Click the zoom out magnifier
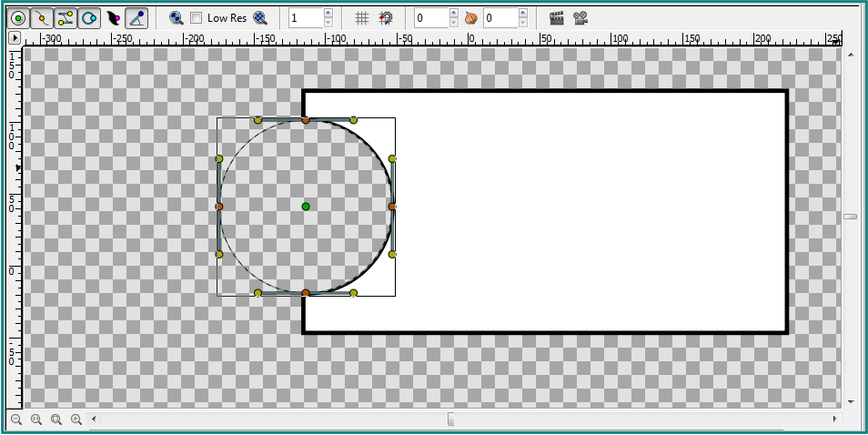 tap(16, 420)
